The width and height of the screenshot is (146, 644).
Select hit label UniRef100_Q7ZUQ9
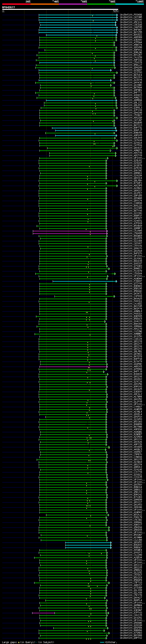point(131,588)
